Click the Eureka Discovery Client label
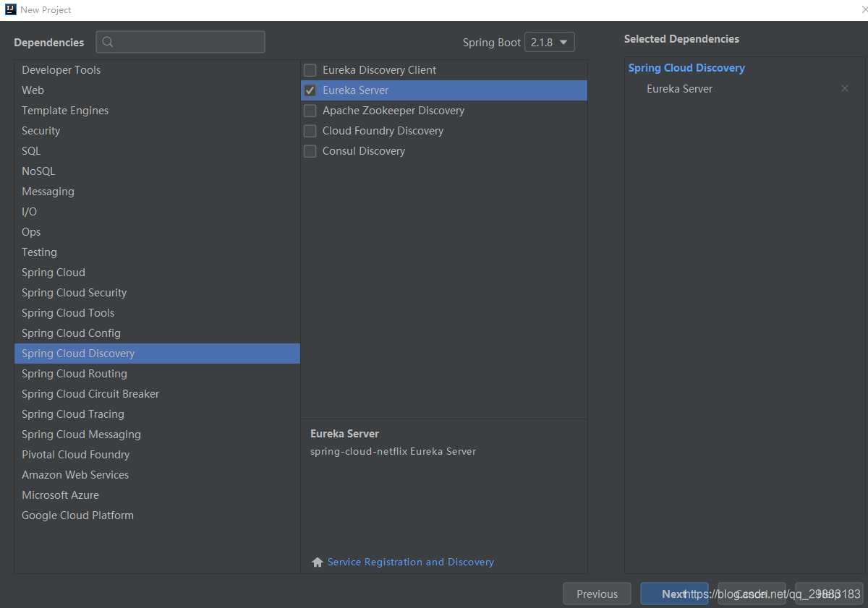The height and width of the screenshot is (608, 868). pyautogui.click(x=380, y=70)
